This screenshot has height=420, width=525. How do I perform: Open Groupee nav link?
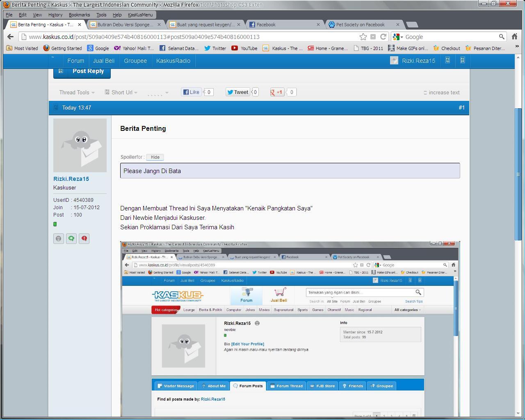(135, 61)
